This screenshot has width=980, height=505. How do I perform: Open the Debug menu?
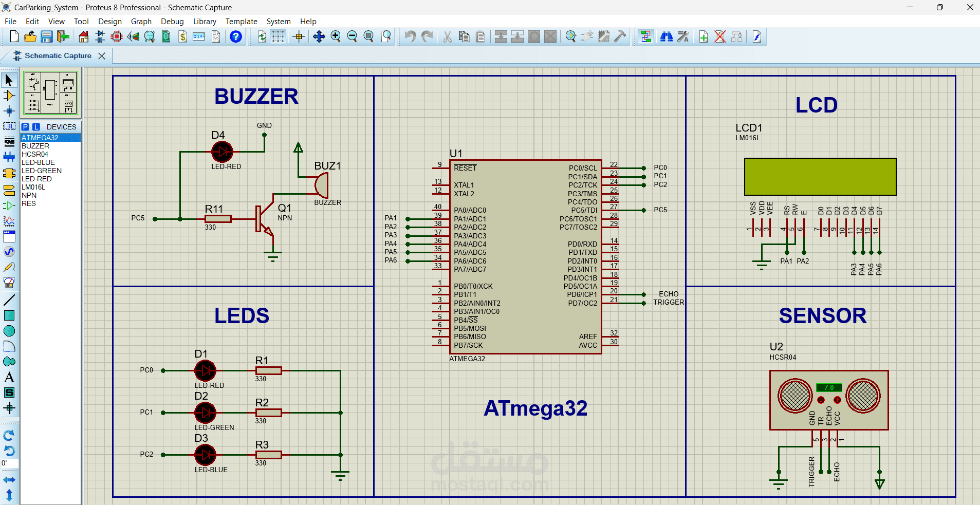tap(172, 22)
